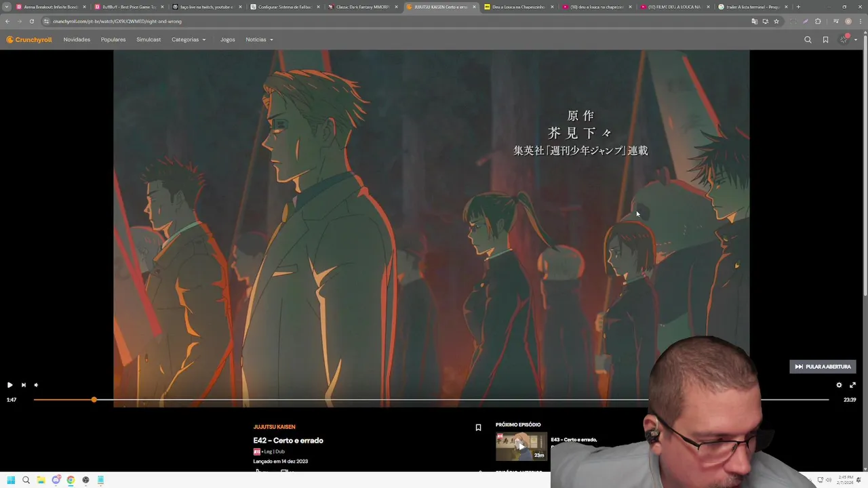
Task: Open Chrome from the taskbar
Action: (71, 480)
